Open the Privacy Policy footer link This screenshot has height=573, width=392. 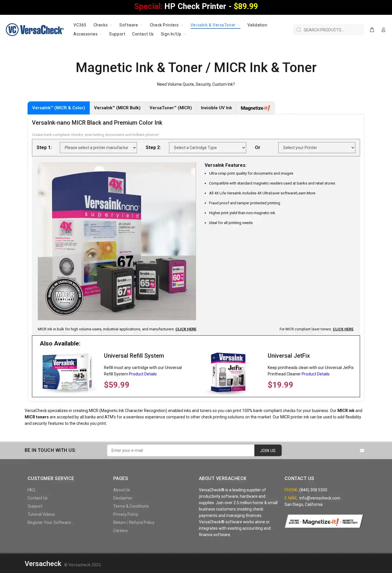coord(126,514)
